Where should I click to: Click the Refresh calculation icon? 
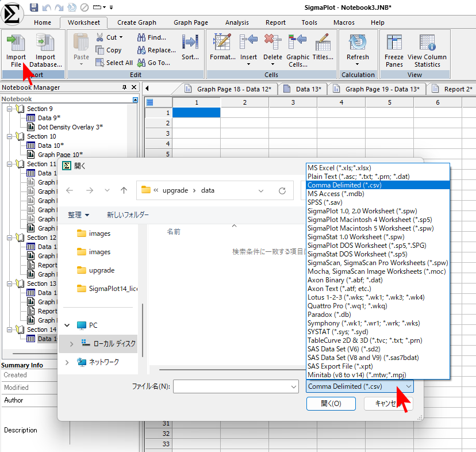358,44
